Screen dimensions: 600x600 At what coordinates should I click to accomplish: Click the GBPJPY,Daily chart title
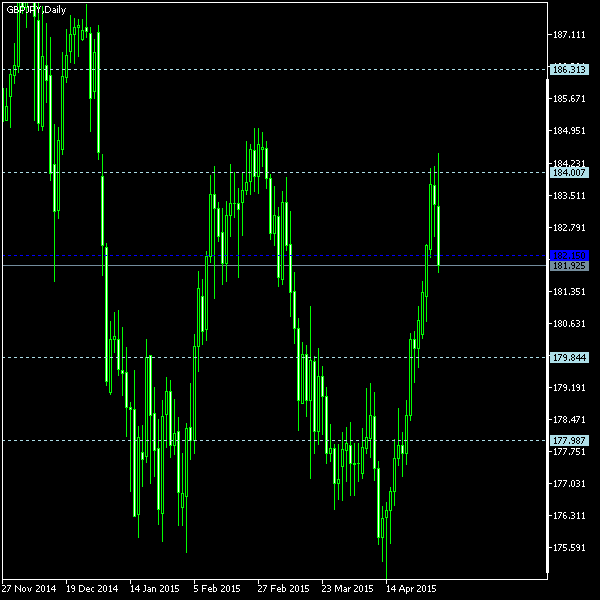[x=36, y=10]
